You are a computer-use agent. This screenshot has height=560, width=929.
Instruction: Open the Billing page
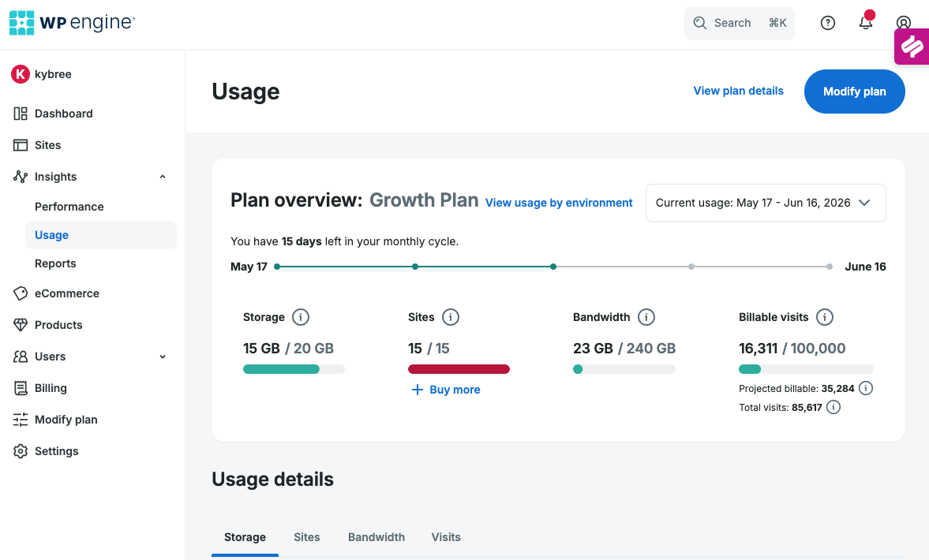[x=51, y=388]
